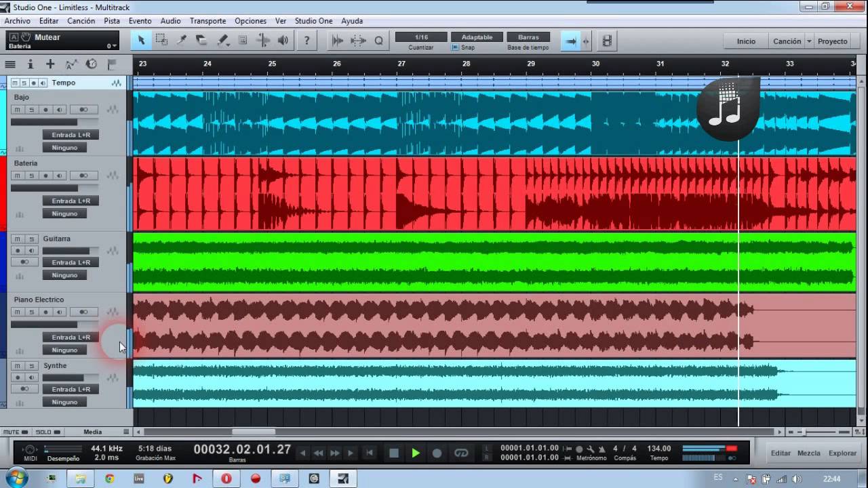Arm record on Piano Electrico track
Screen dimensions: 868x488
click(x=46, y=312)
